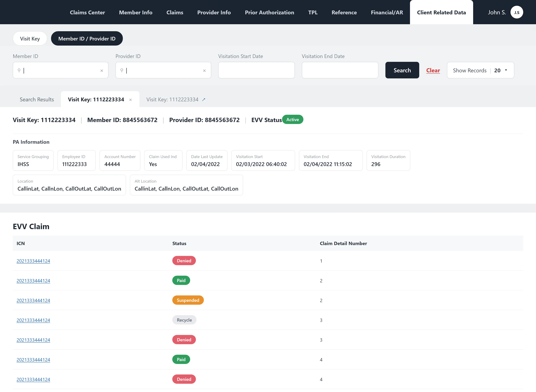Open the Member Info menu
This screenshot has height=392, width=536.
tap(136, 12)
